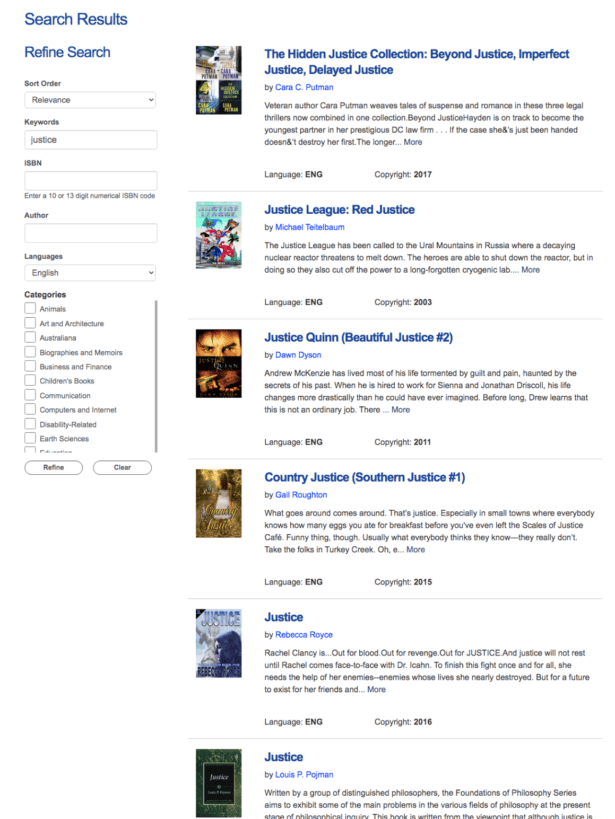Open the Sort Order dropdown set to Relevance
615x819 pixels.
pyautogui.click(x=90, y=100)
